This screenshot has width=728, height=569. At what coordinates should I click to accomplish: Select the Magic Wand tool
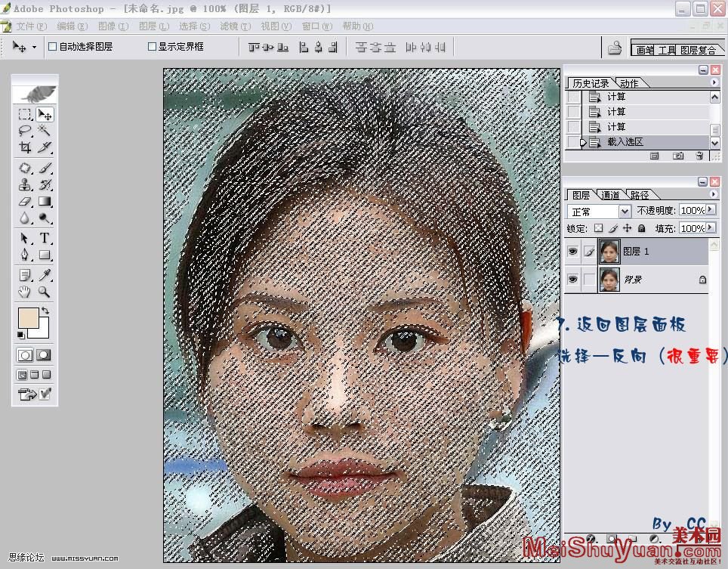coord(45,131)
